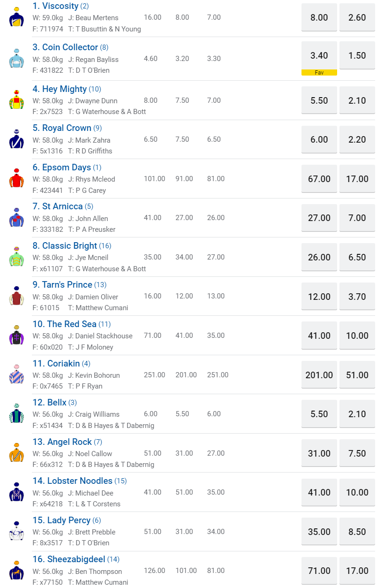Click Classic Bright's green striped silks icon
Screen dimensions: 384x588
(16, 257)
